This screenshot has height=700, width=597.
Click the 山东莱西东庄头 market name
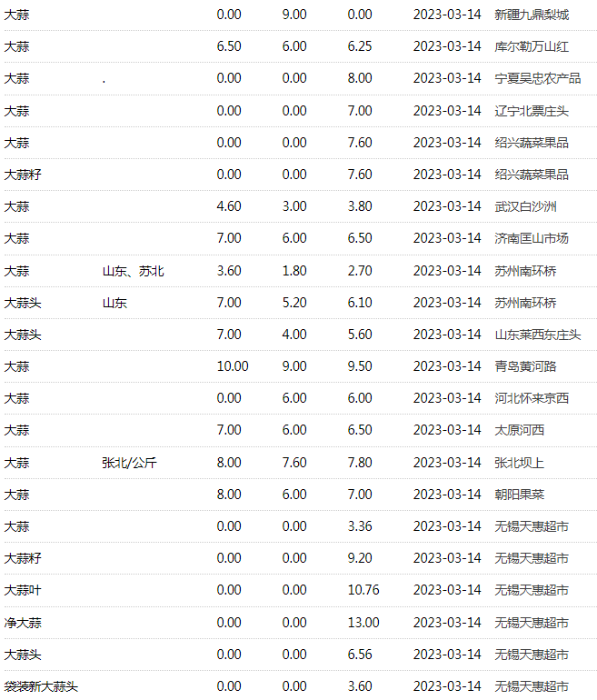537,335
